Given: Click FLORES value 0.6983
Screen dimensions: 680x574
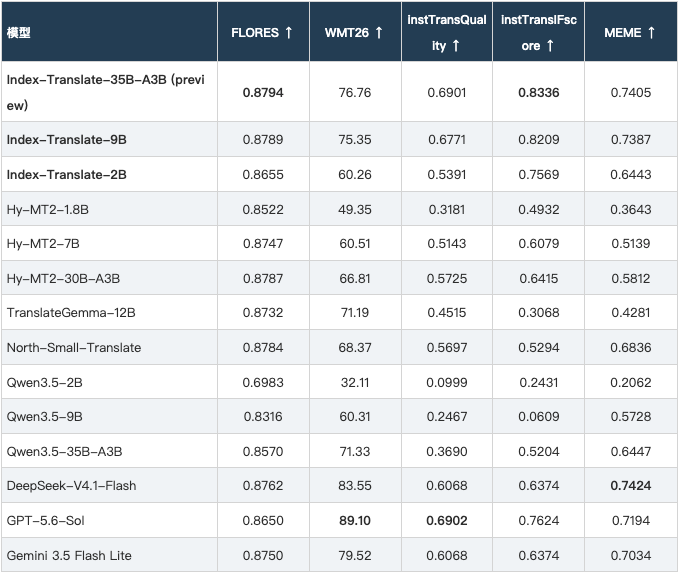Looking at the screenshot, I should click(263, 383).
